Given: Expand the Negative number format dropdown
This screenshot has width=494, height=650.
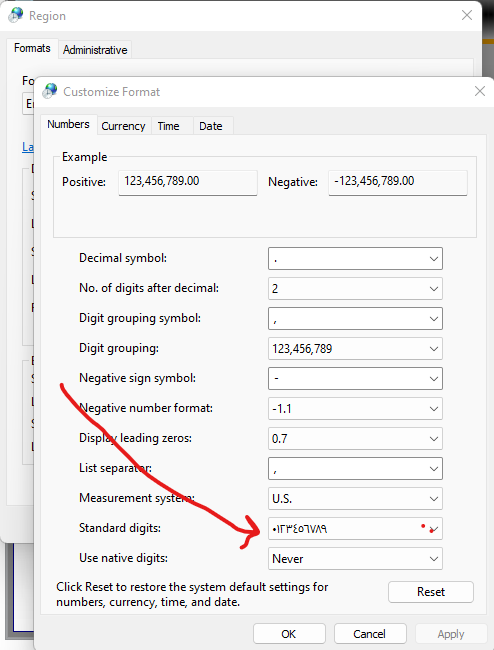Looking at the screenshot, I should [x=355, y=409].
